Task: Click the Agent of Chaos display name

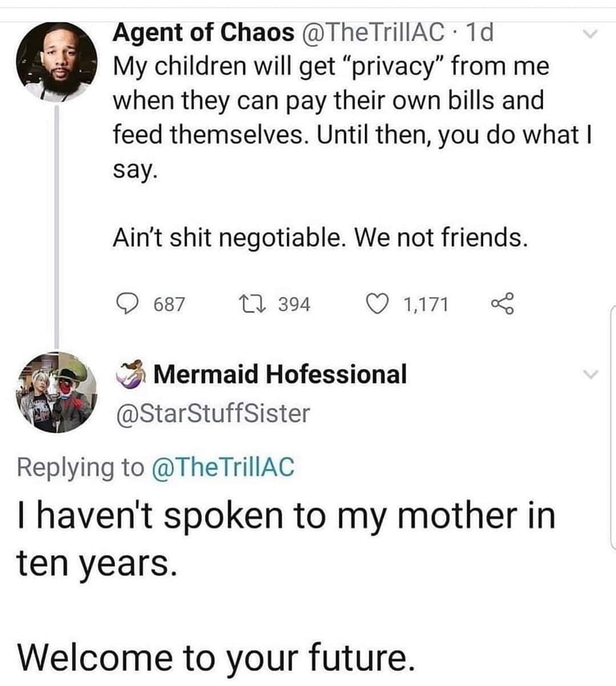Action: coord(204,32)
